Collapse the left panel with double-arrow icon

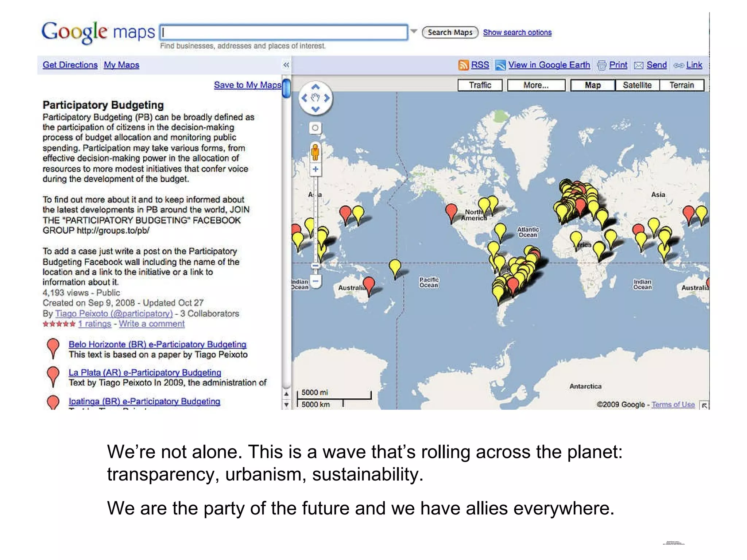click(x=286, y=65)
